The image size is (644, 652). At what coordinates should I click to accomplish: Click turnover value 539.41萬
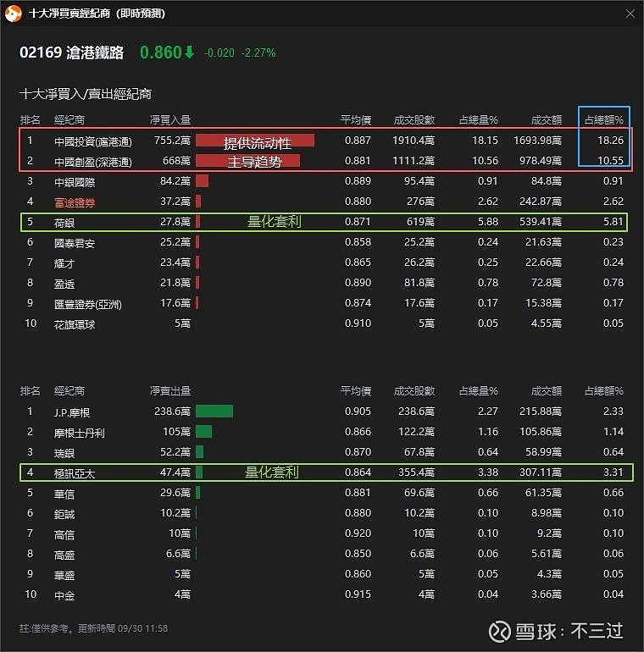click(x=541, y=222)
